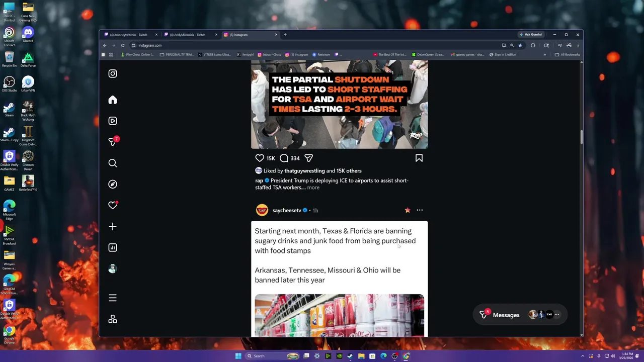Expand the hidden bookmarks overflow chevron

point(544,55)
